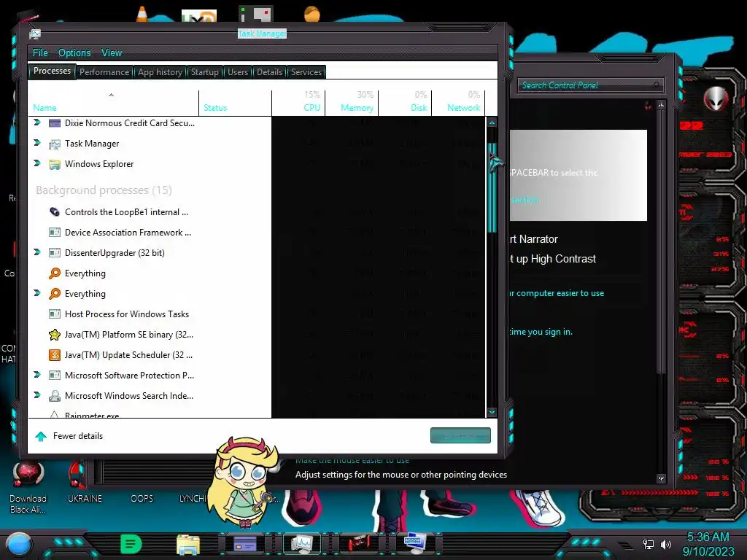Open File Explorer from the taskbar
The width and height of the screenshot is (747, 560).
tap(188, 544)
